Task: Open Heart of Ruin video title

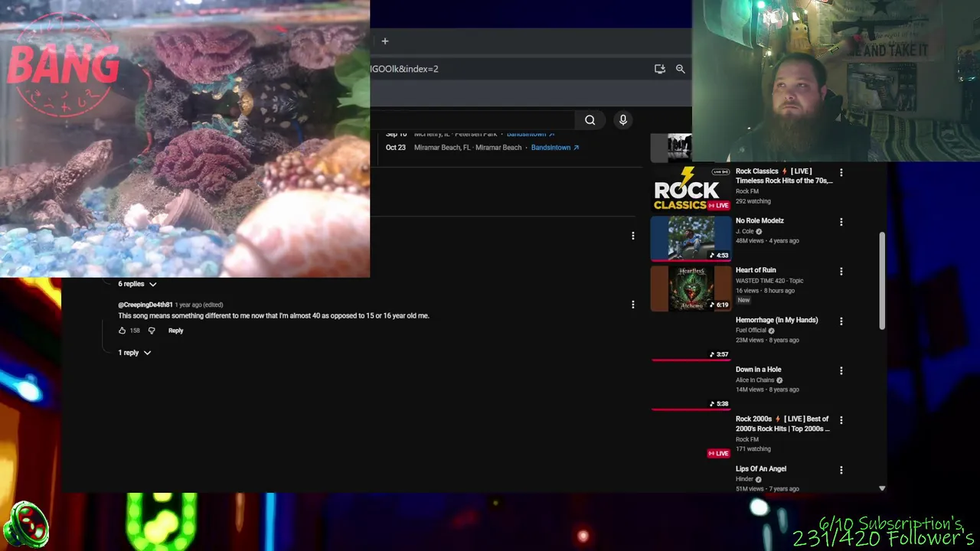Action: 756,270
